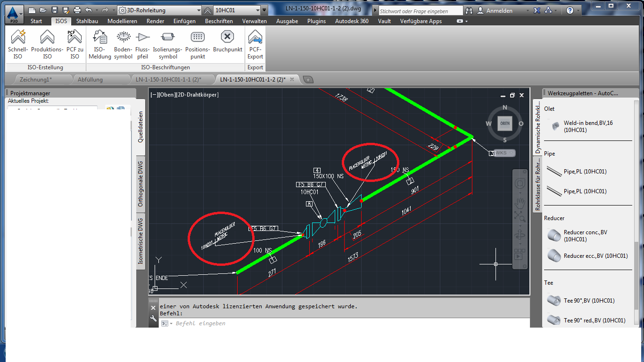644x362 pixels.
Task: Click the [-] viewport controls label
Action: (x=154, y=95)
